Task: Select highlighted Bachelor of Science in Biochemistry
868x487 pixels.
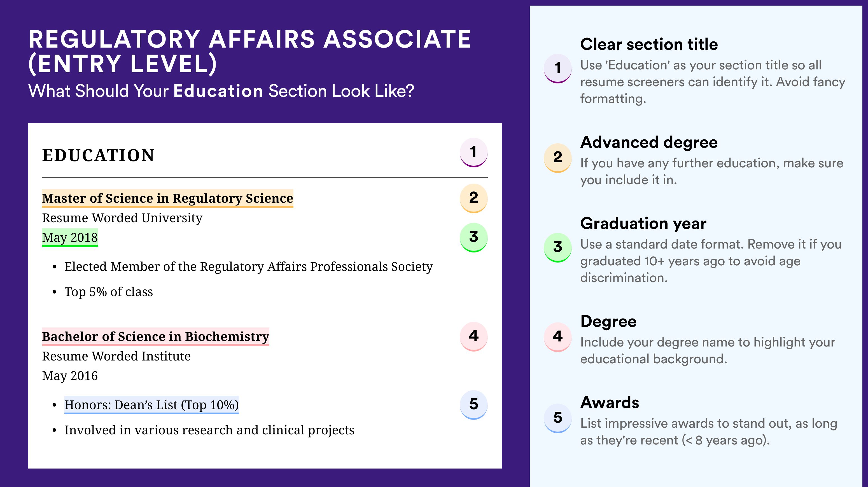Action: pos(156,336)
